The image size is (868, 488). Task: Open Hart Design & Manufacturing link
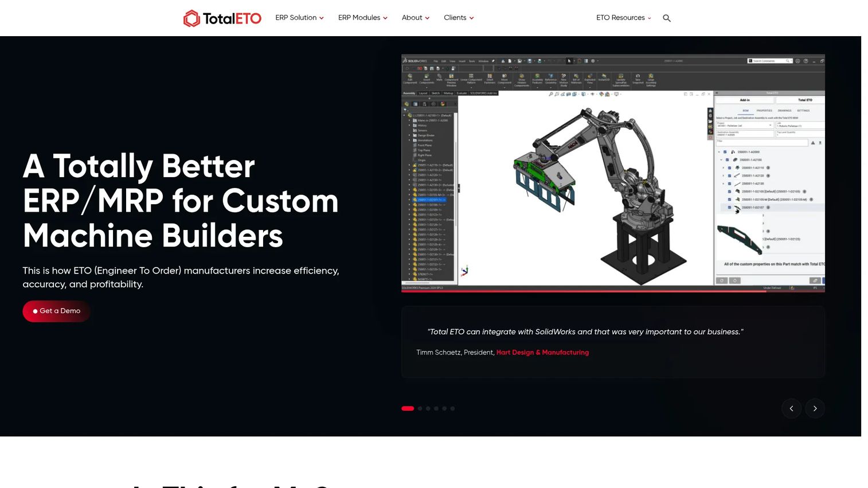[x=542, y=352]
